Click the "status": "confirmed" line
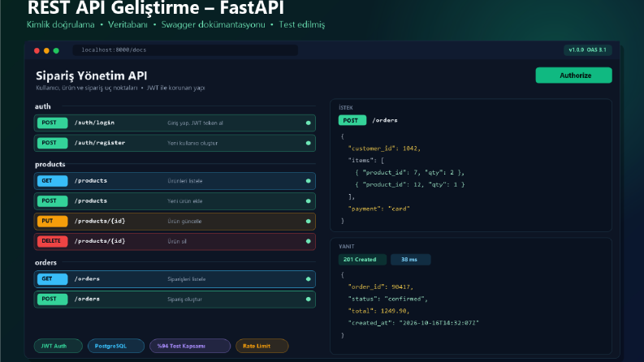 (x=387, y=299)
